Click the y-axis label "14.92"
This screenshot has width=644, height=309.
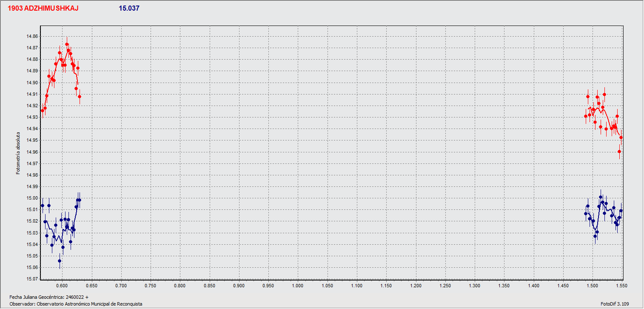pyautogui.click(x=32, y=106)
